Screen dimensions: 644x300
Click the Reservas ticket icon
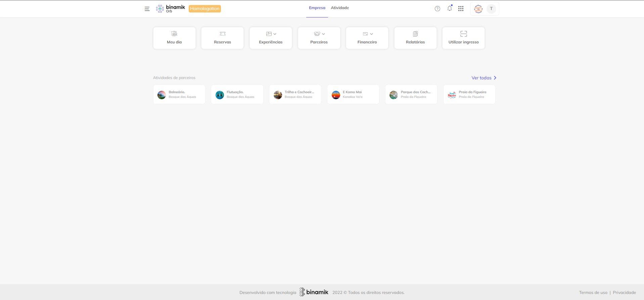point(223,34)
